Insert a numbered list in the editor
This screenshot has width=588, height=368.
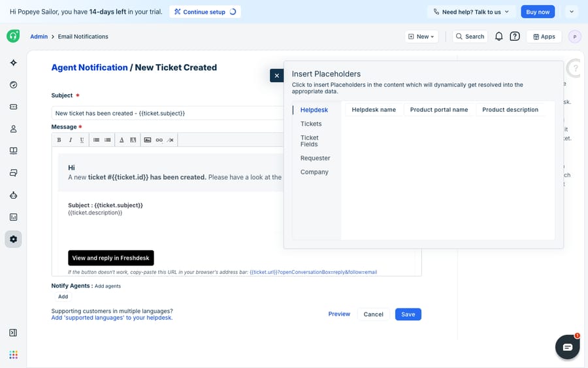108,140
